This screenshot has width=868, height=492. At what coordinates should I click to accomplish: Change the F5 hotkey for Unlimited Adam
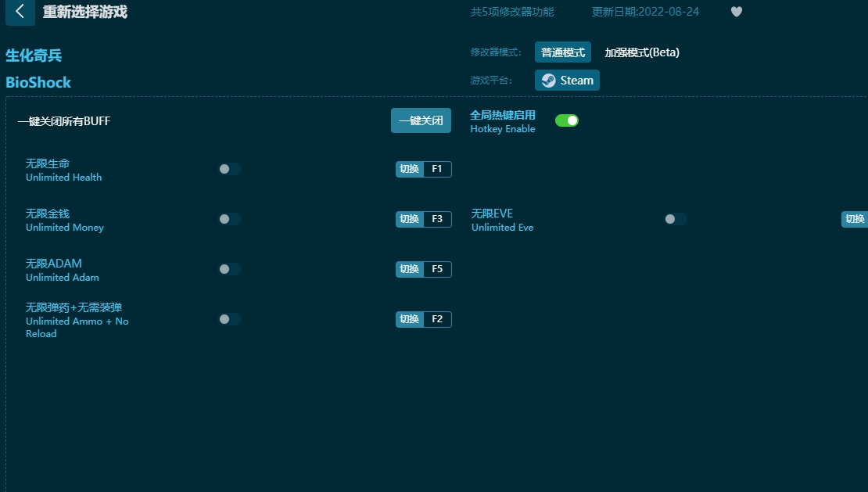click(438, 269)
